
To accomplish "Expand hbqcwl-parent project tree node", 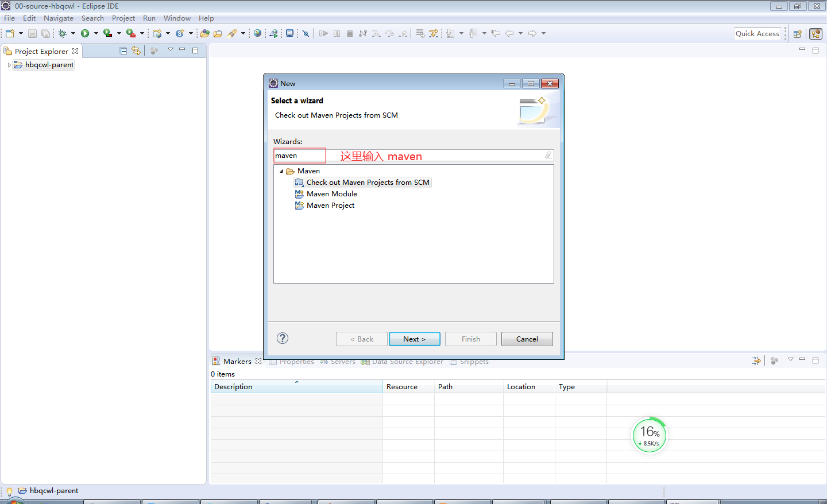I will [x=9, y=65].
